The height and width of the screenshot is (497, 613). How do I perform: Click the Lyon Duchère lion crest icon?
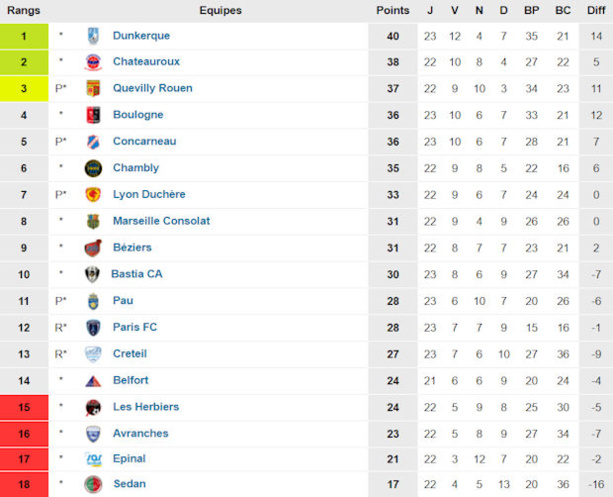pos(93,195)
